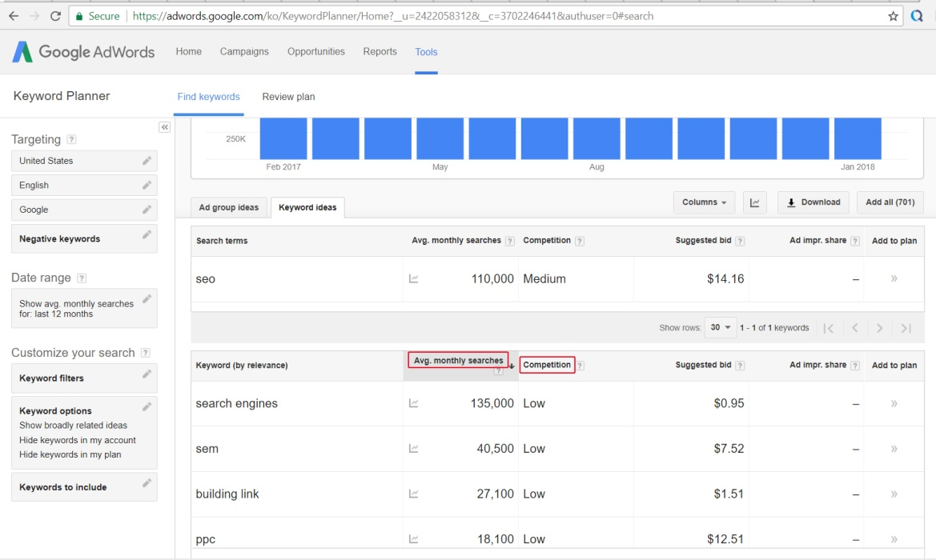Select the Keyword ideas tab

[307, 207]
